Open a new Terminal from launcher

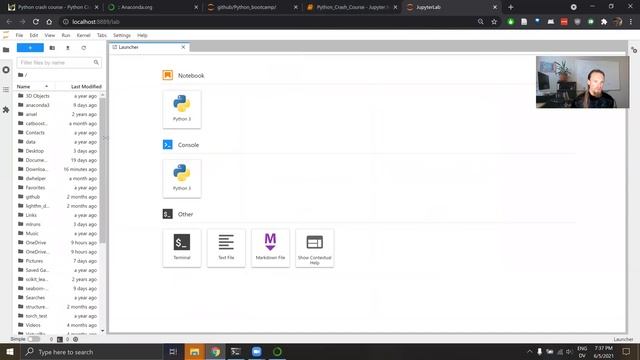tap(182, 248)
